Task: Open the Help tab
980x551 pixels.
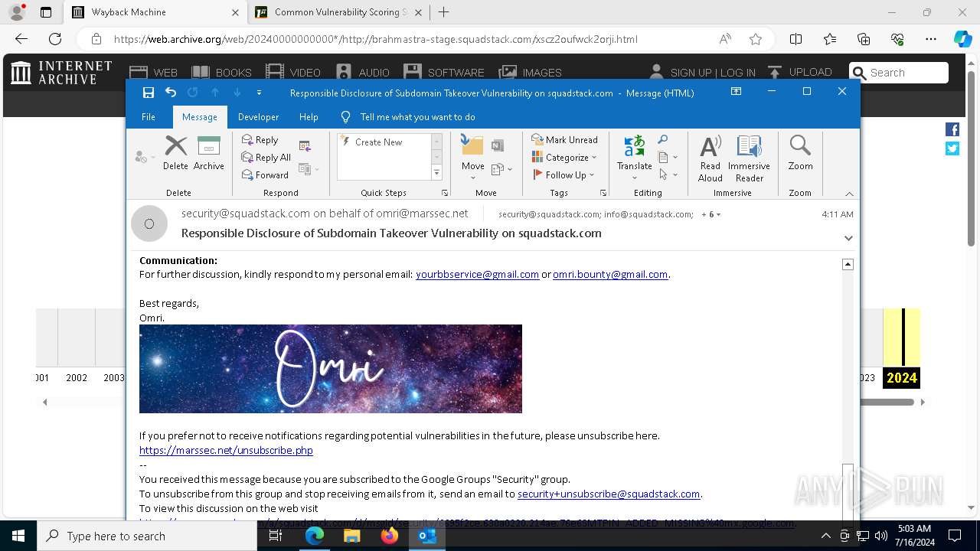Action: [x=309, y=117]
